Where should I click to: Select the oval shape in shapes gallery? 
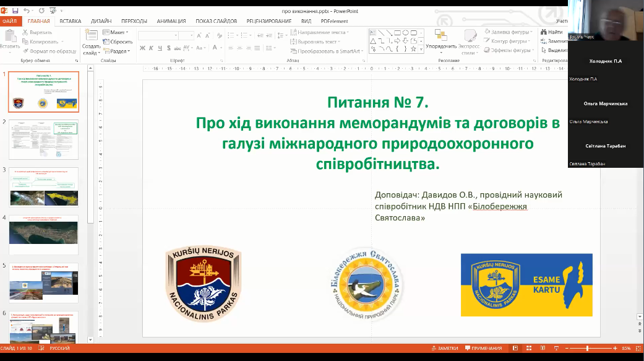click(405, 32)
